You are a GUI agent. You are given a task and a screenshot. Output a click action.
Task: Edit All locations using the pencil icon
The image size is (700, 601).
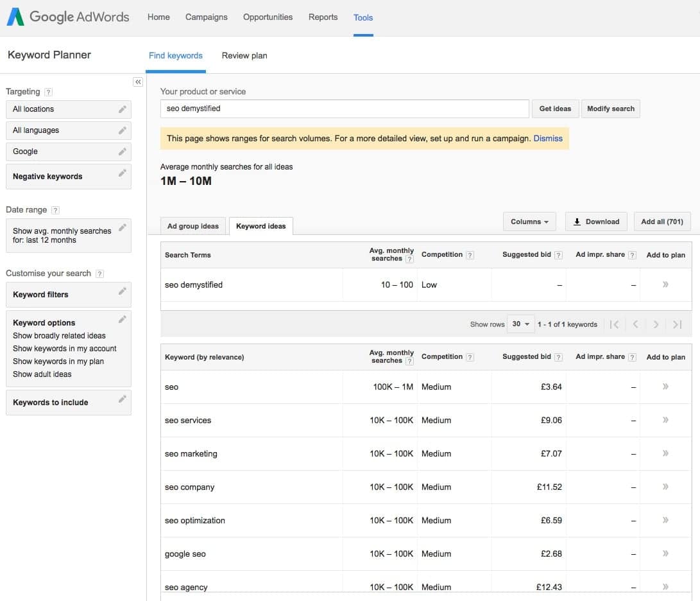123,109
